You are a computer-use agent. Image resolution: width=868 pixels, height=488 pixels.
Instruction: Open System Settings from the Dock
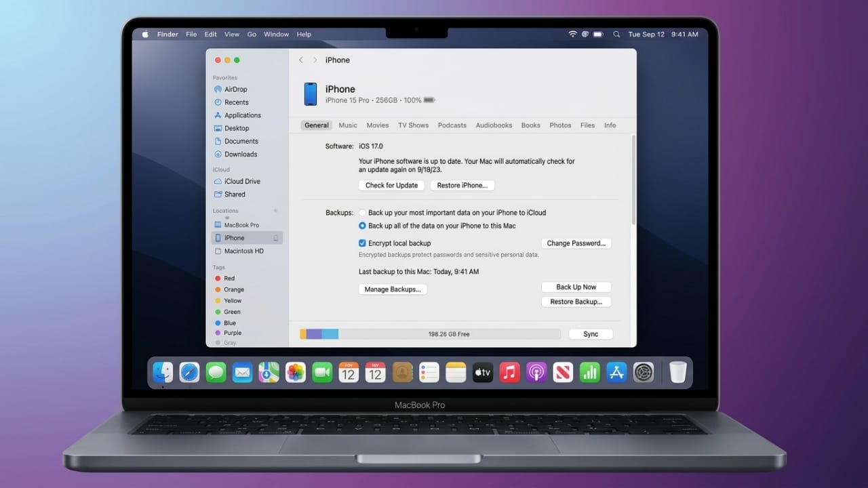point(643,372)
